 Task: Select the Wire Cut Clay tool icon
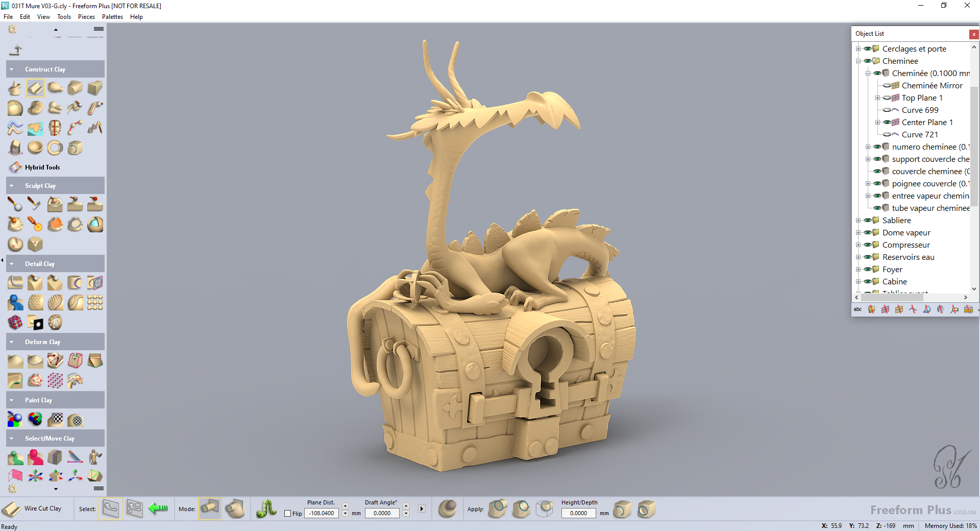coord(11,509)
